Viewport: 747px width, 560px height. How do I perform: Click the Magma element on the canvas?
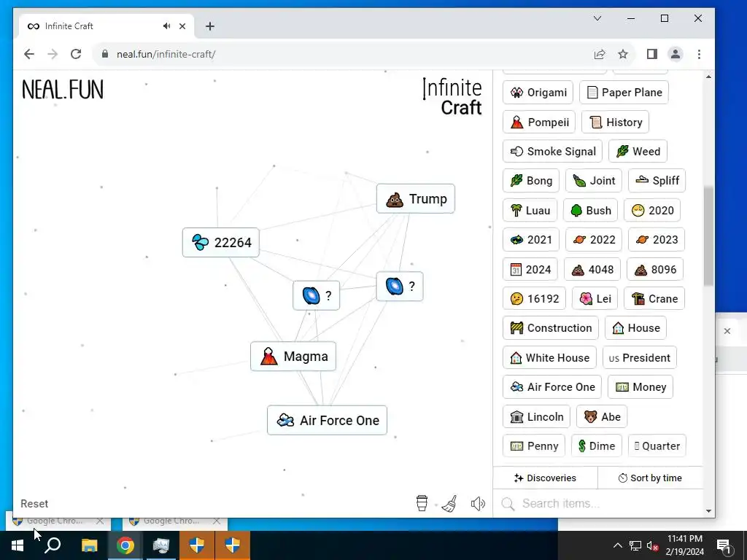click(x=293, y=356)
